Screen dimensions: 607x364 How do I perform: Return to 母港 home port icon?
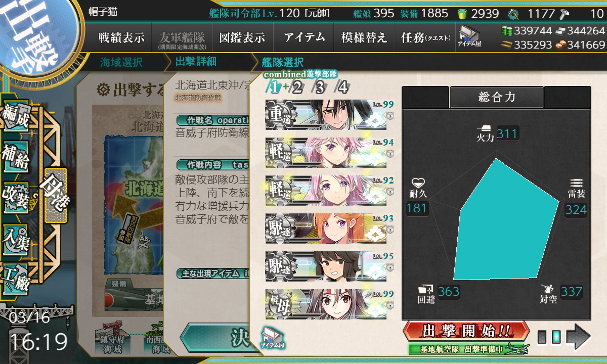(x=55, y=196)
